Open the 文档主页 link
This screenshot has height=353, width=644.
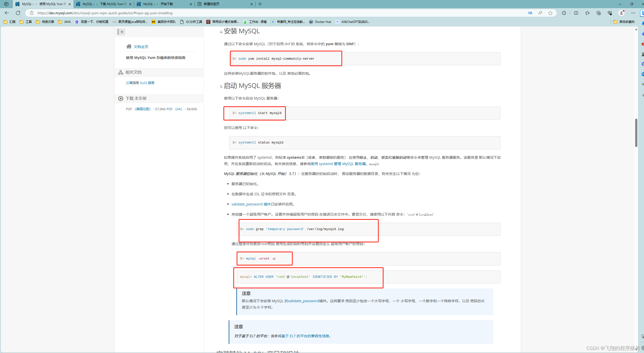(141, 47)
